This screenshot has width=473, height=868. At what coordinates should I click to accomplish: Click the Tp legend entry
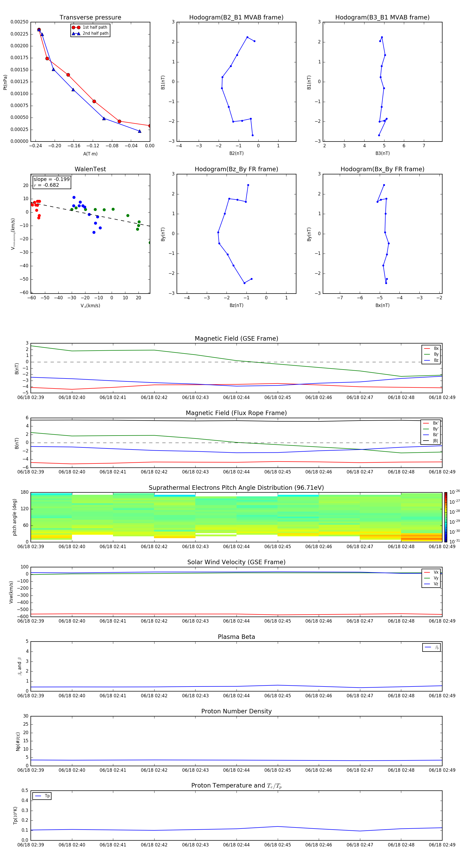point(42,796)
